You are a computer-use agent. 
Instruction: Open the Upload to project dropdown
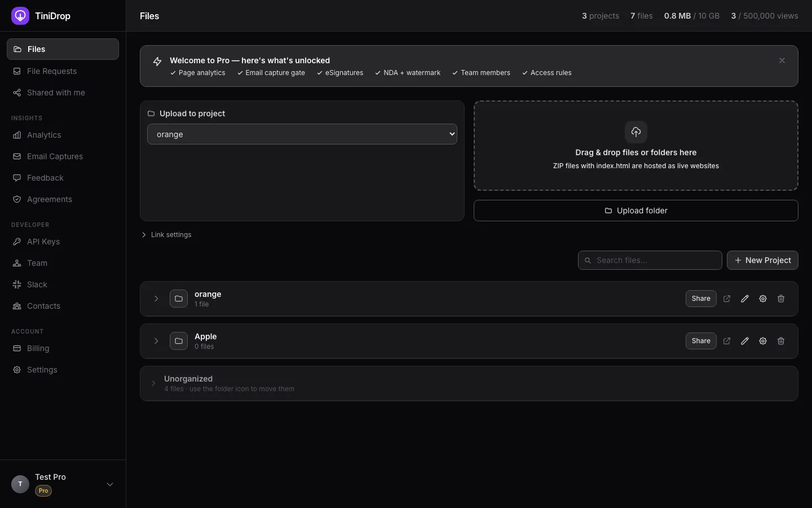point(302,134)
